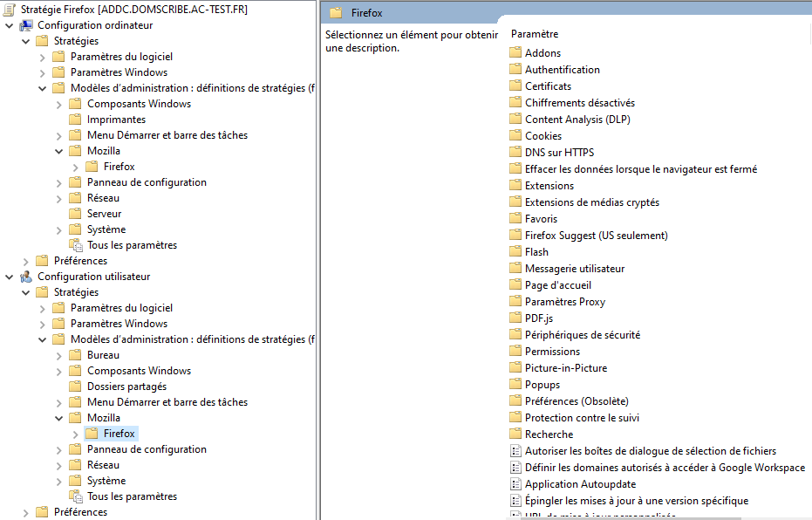
Task: Open the Préférences (Obsolète) folder
Action: coord(577,400)
